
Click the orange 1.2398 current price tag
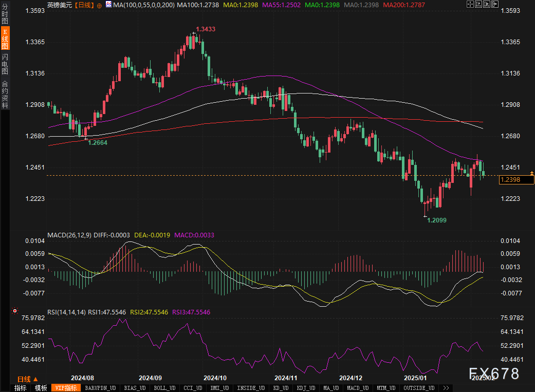click(516, 180)
